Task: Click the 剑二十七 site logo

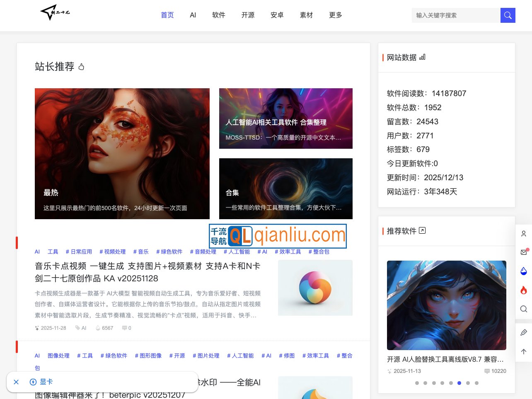Action: (x=54, y=13)
